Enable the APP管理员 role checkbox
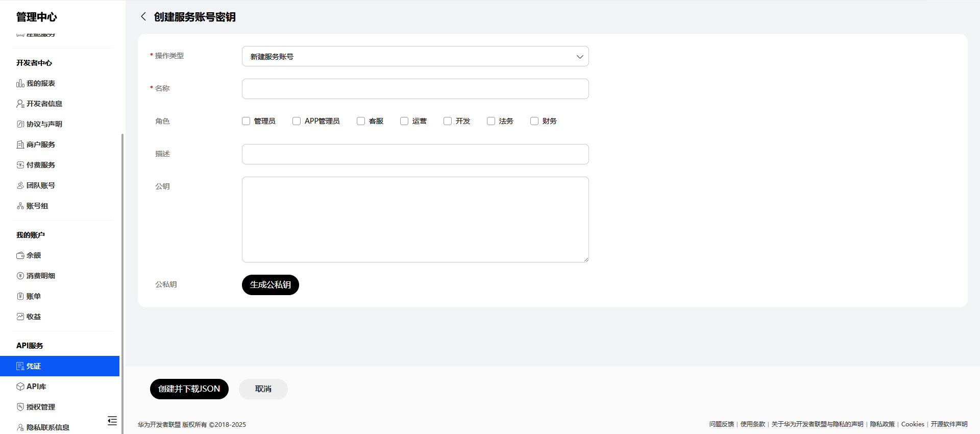The width and height of the screenshot is (980, 434). click(297, 121)
